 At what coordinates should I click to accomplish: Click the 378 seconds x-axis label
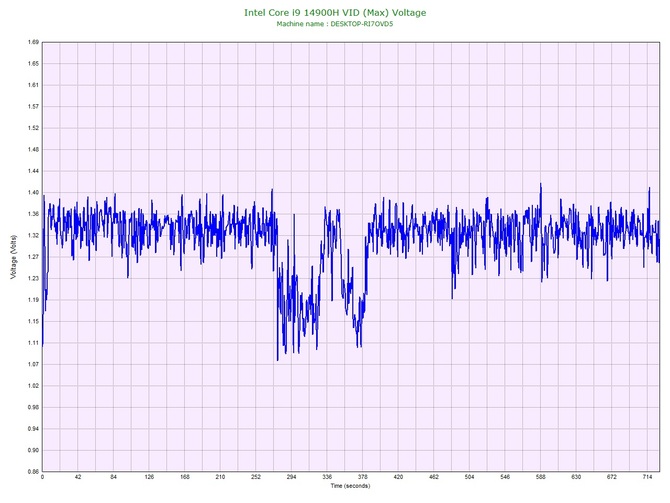pos(363,477)
